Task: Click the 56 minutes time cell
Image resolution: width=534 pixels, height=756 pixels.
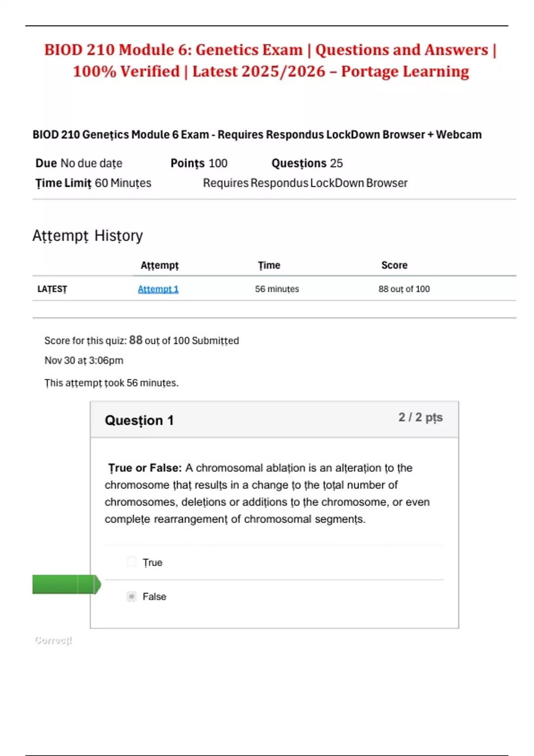Action: (x=277, y=289)
